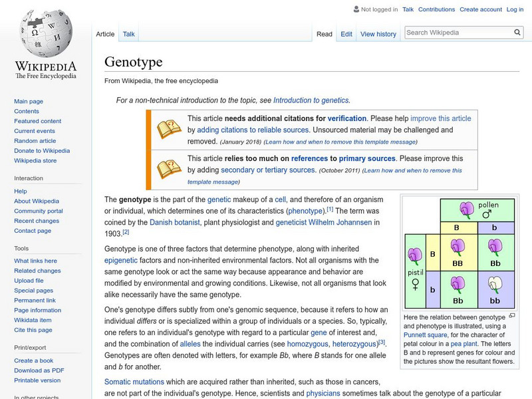Open the Punnett square image thumbnail
Screen dimensions: 532x399
pos(460,253)
